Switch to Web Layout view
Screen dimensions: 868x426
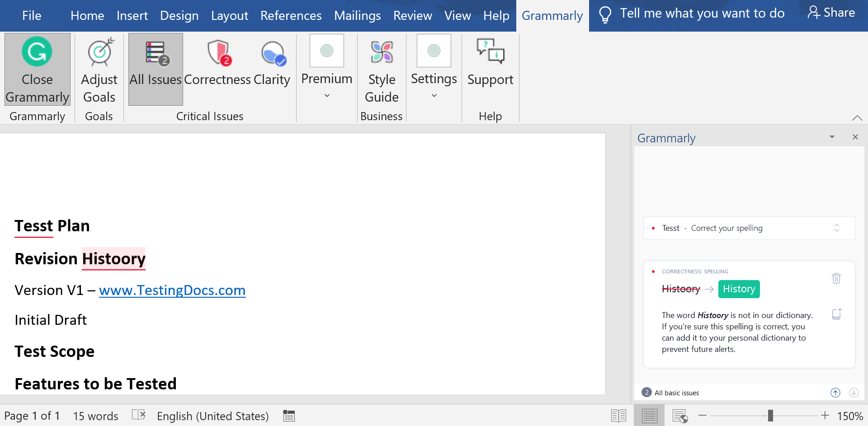(x=679, y=416)
